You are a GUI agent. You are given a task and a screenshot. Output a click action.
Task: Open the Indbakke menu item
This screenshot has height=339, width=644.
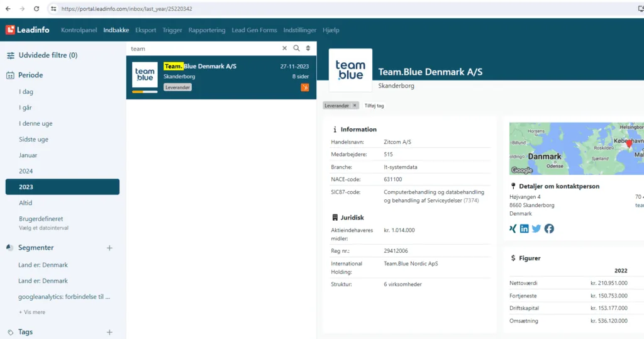pyautogui.click(x=116, y=30)
